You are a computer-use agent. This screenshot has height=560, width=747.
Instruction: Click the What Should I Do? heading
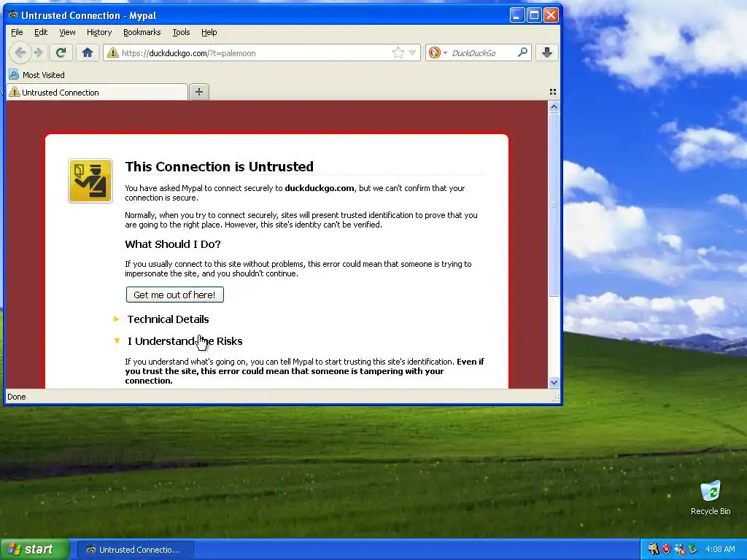point(173,244)
